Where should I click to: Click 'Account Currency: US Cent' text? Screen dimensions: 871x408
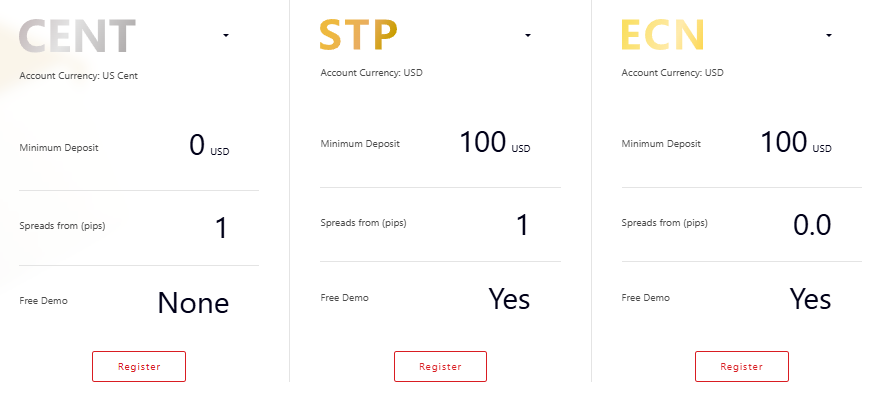click(x=78, y=76)
